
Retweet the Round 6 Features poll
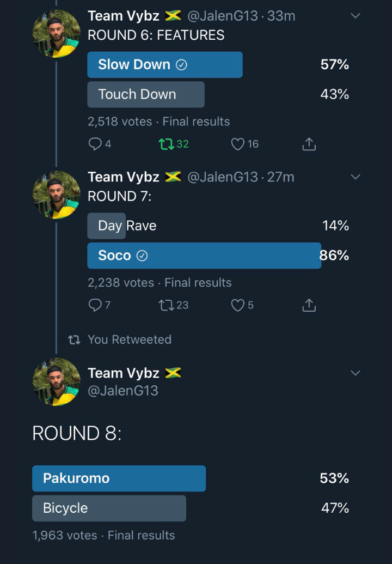(x=165, y=144)
